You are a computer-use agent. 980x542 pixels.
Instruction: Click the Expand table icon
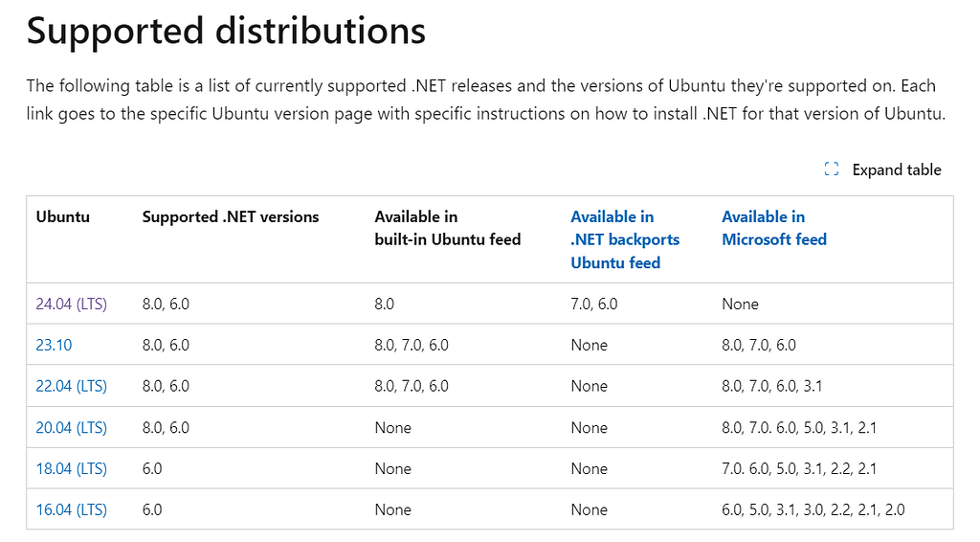click(x=832, y=169)
